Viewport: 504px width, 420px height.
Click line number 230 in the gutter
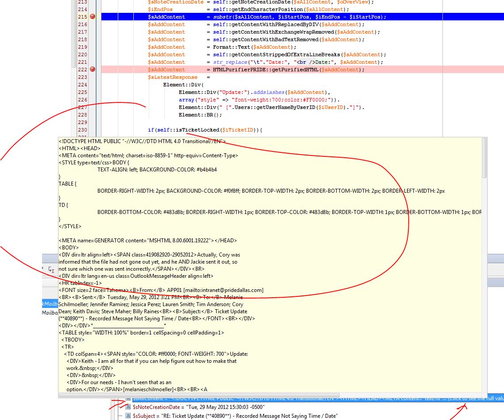point(83,130)
